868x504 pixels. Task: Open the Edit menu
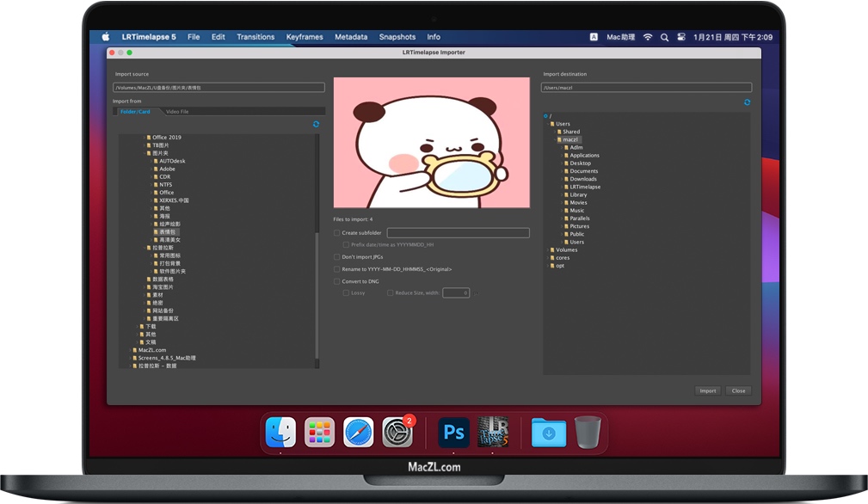(219, 37)
